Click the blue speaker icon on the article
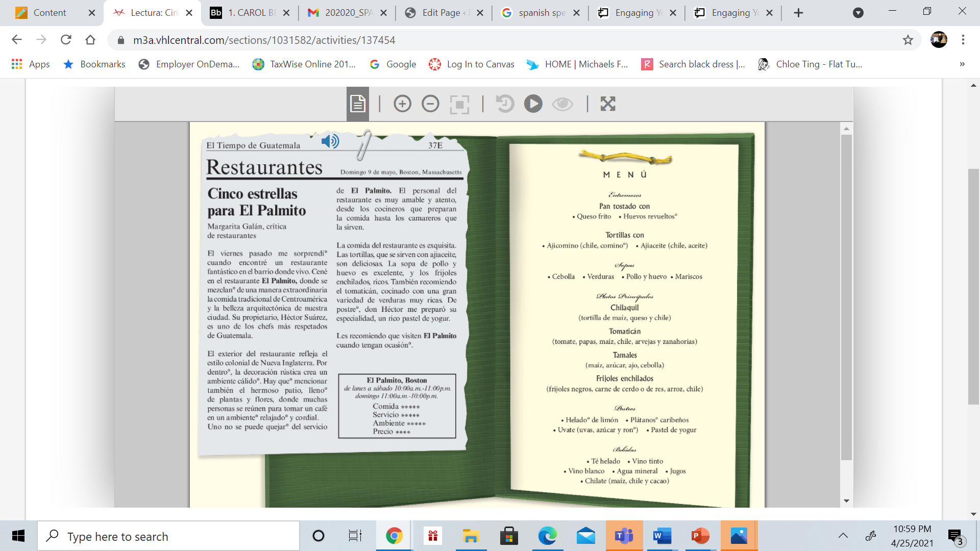 click(x=330, y=141)
